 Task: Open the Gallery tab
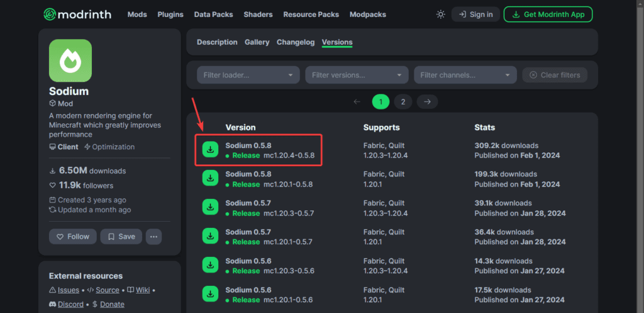pos(257,42)
